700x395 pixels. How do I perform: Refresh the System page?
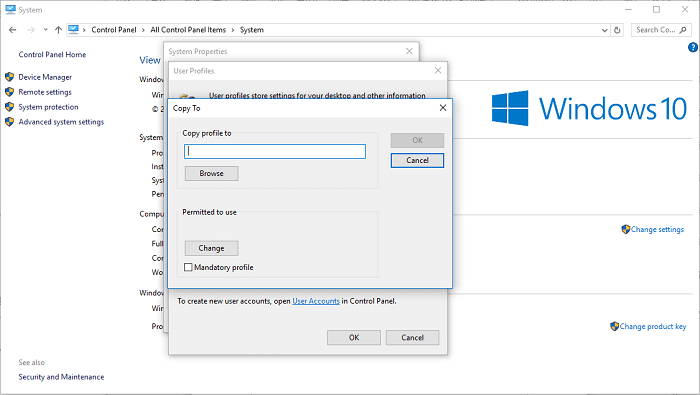coord(617,30)
